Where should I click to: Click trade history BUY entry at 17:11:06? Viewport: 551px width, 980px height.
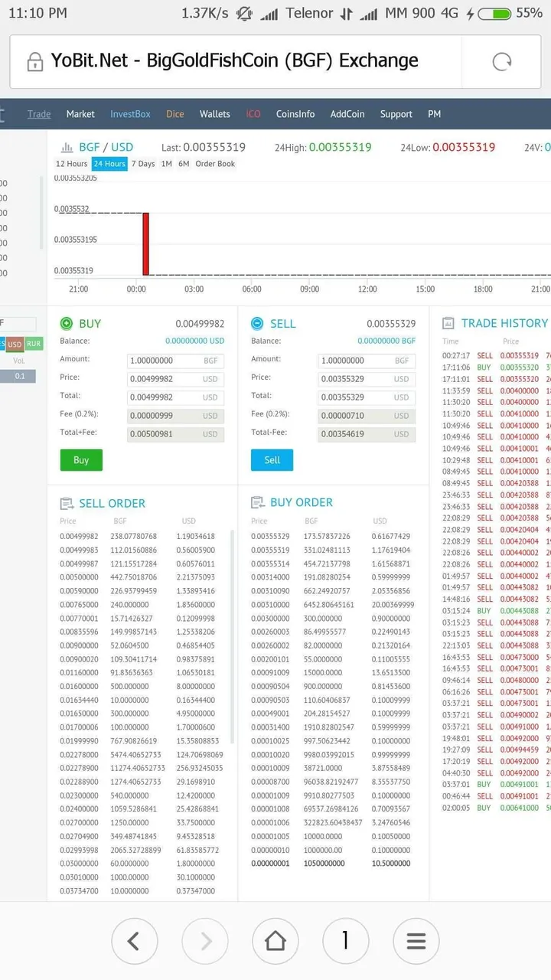pos(496,367)
